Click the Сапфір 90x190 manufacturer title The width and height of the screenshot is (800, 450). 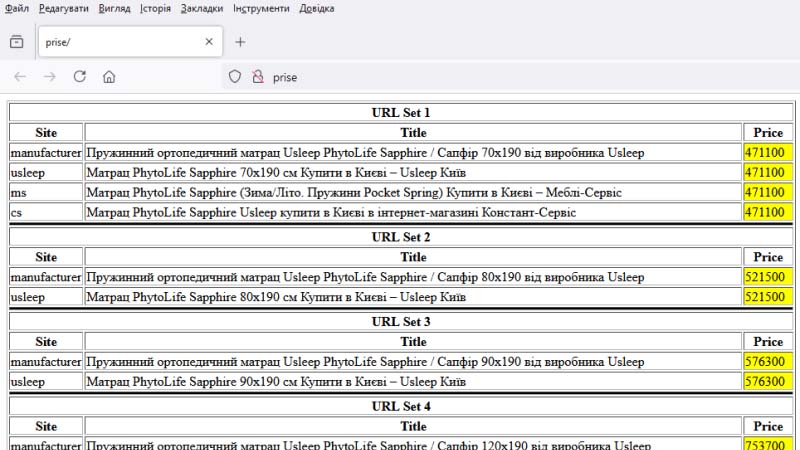pyautogui.click(x=413, y=362)
